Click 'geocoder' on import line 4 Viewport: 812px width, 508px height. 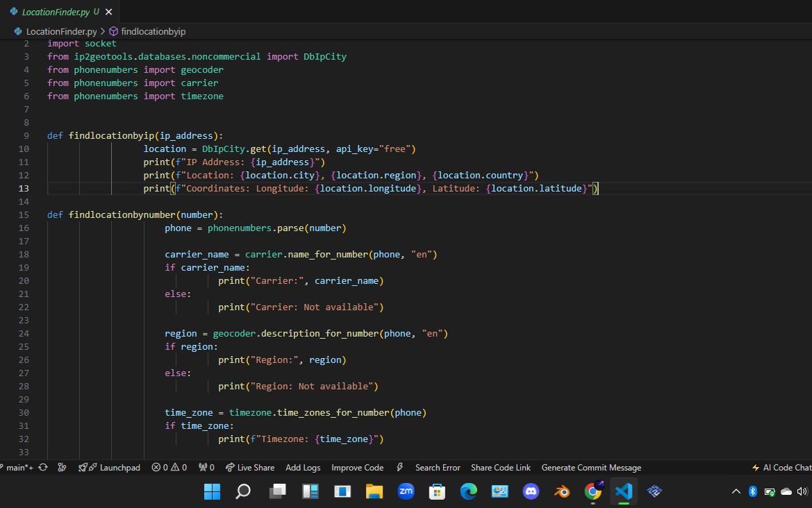tap(202, 70)
